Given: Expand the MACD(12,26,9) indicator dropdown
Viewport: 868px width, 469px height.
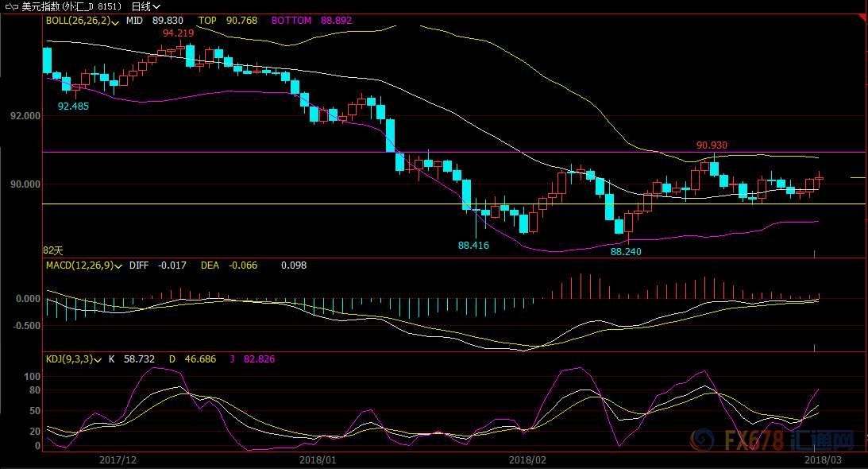Looking at the screenshot, I should 118,266.
